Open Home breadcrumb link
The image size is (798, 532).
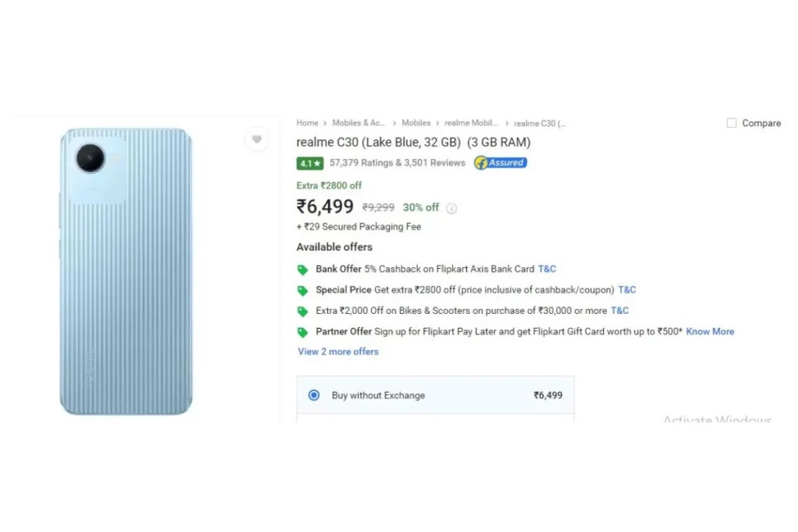307,123
